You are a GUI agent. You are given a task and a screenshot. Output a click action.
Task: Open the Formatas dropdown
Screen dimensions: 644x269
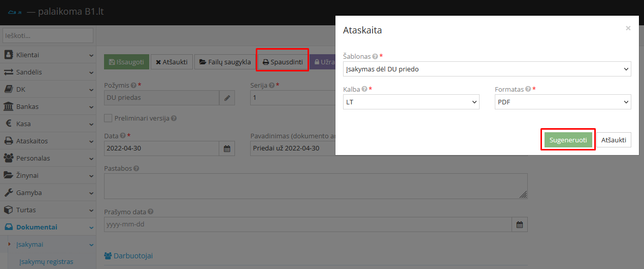563,102
